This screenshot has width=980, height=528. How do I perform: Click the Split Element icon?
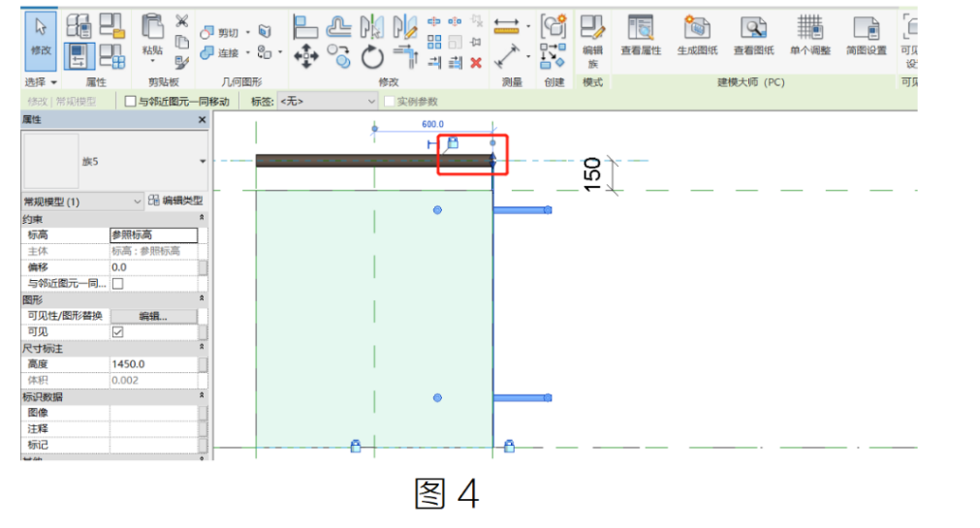(x=433, y=21)
